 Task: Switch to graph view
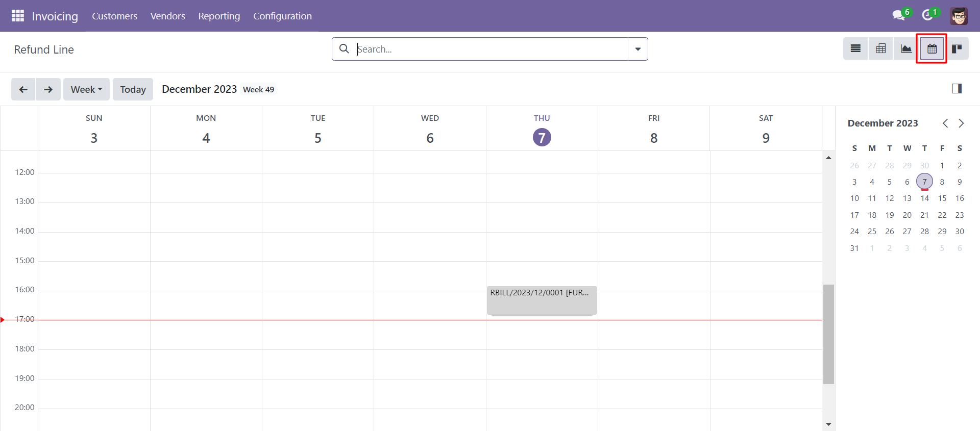(x=906, y=49)
